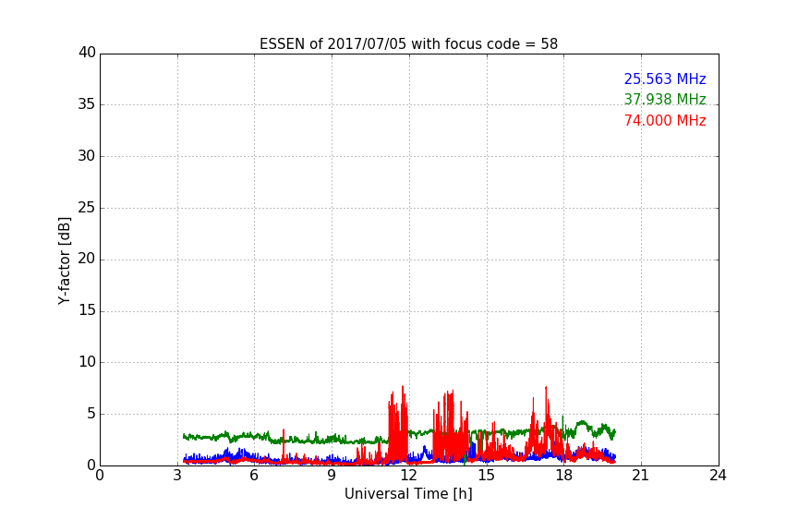Click y-axis tick label 25
The height and width of the screenshot is (532, 798).
[x=87, y=207]
